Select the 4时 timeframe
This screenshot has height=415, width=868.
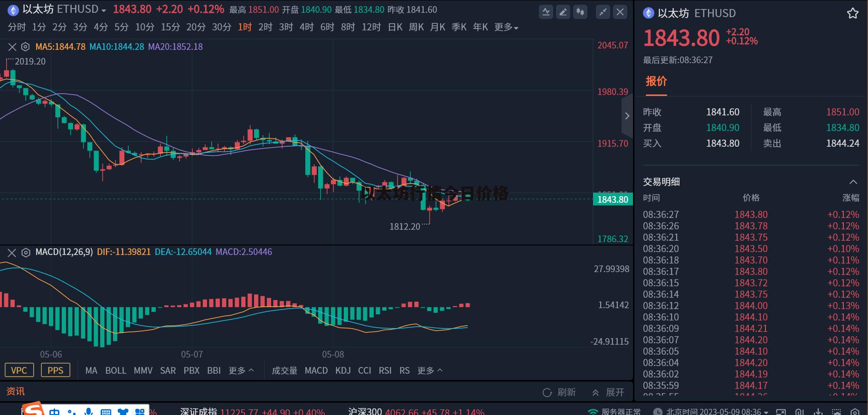[306, 27]
